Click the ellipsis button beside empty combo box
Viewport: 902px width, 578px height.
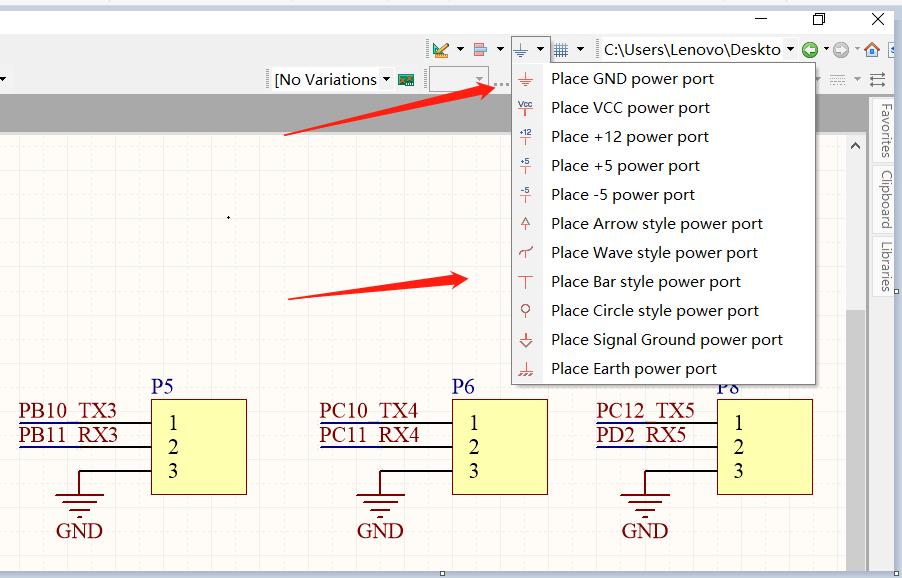point(501,84)
